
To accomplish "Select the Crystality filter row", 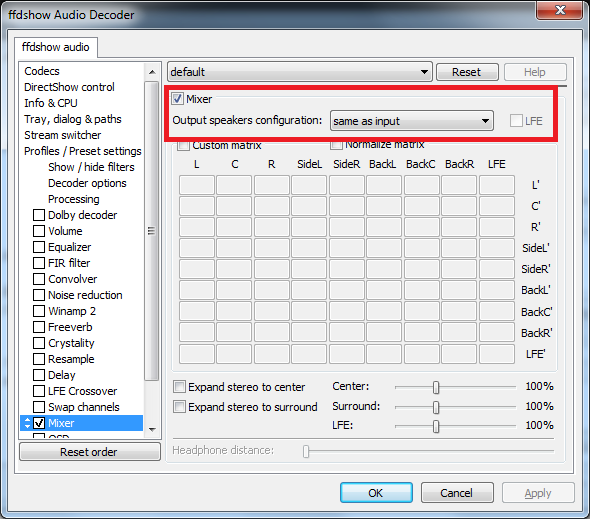I will point(71,343).
